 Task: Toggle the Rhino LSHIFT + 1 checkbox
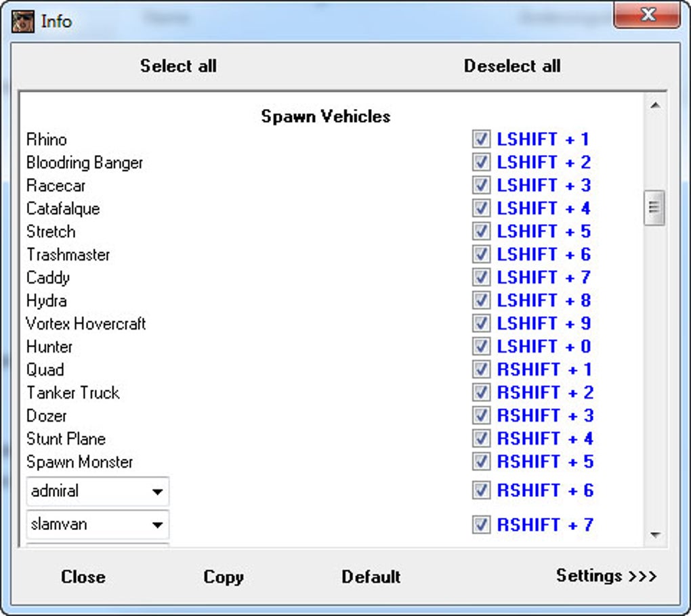click(x=481, y=139)
